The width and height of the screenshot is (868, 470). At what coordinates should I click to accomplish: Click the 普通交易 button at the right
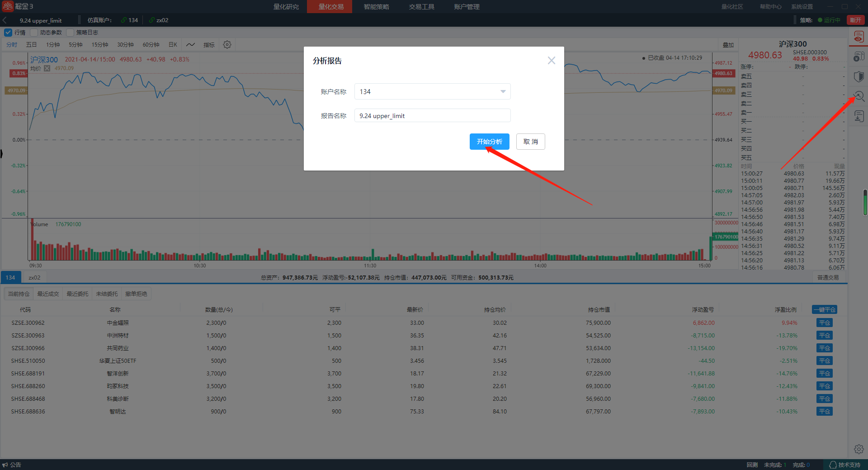tap(828, 278)
